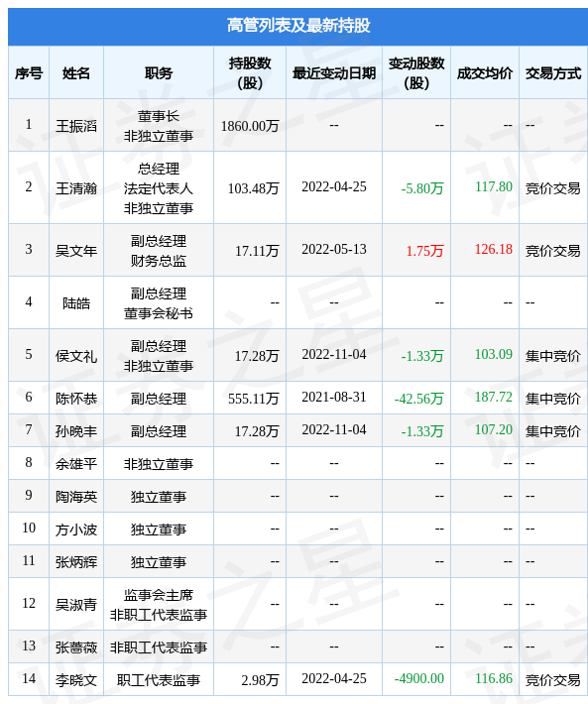588x704 pixels.
Task: Open executive name 王清瀚
Action: pos(76,188)
